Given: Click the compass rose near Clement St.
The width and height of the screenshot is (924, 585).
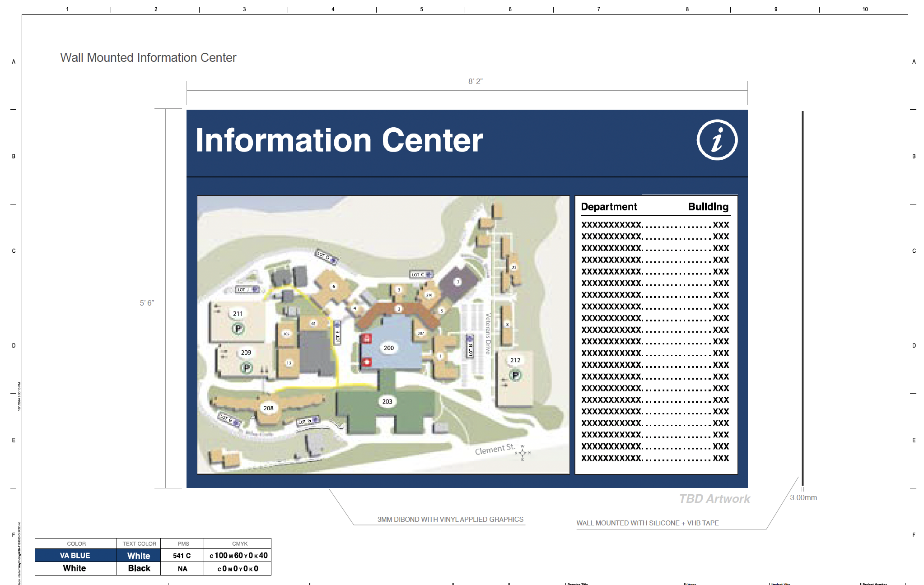Looking at the screenshot, I should tap(523, 453).
